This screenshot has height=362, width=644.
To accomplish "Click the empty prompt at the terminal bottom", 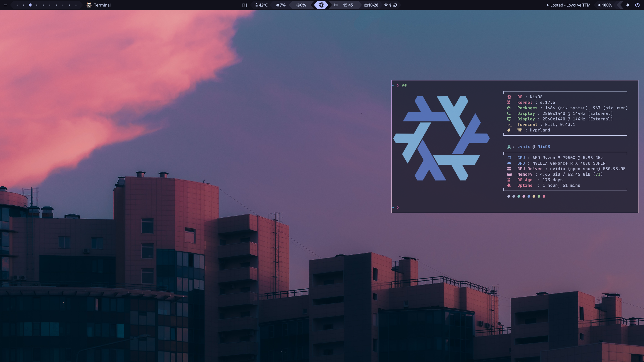I will pos(395,207).
